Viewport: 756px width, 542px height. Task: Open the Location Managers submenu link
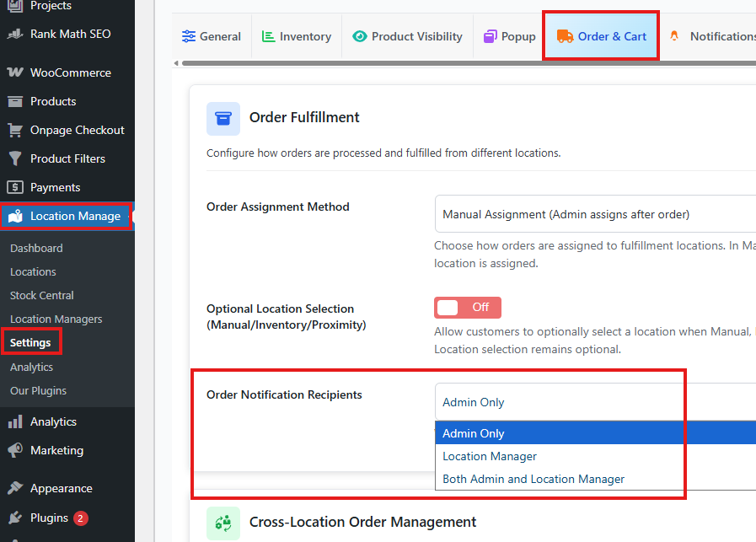[56, 319]
